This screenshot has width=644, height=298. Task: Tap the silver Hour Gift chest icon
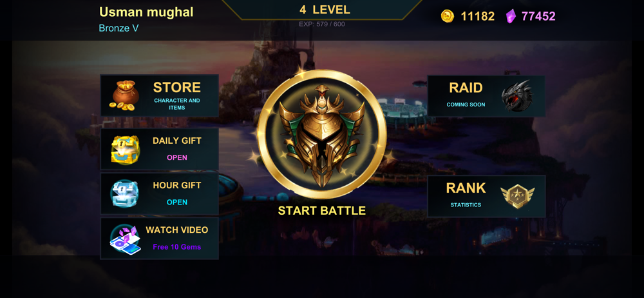(x=125, y=194)
